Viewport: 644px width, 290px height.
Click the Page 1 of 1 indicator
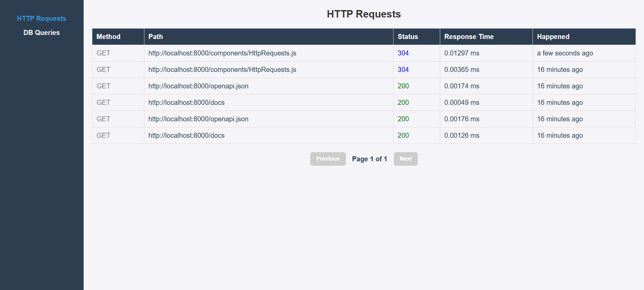369,159
